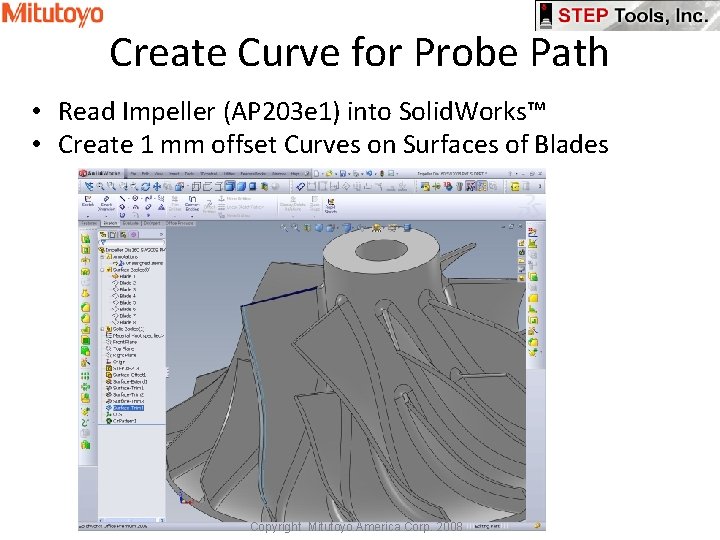Open the Standard Views cube icon
Screen dimensions: 720x540
point(180,187)
